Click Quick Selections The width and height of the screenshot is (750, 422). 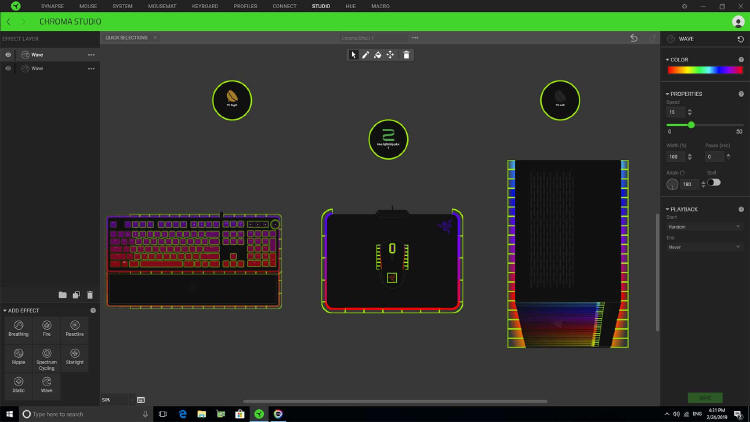pyautogui.click(x=126, y=38)
